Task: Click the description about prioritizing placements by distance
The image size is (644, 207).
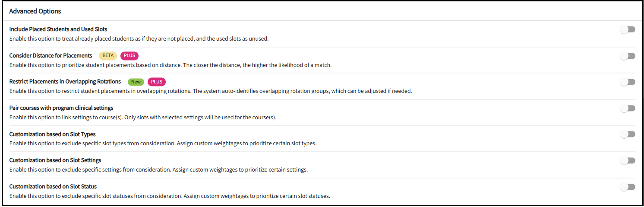Action: pos(170,65)
